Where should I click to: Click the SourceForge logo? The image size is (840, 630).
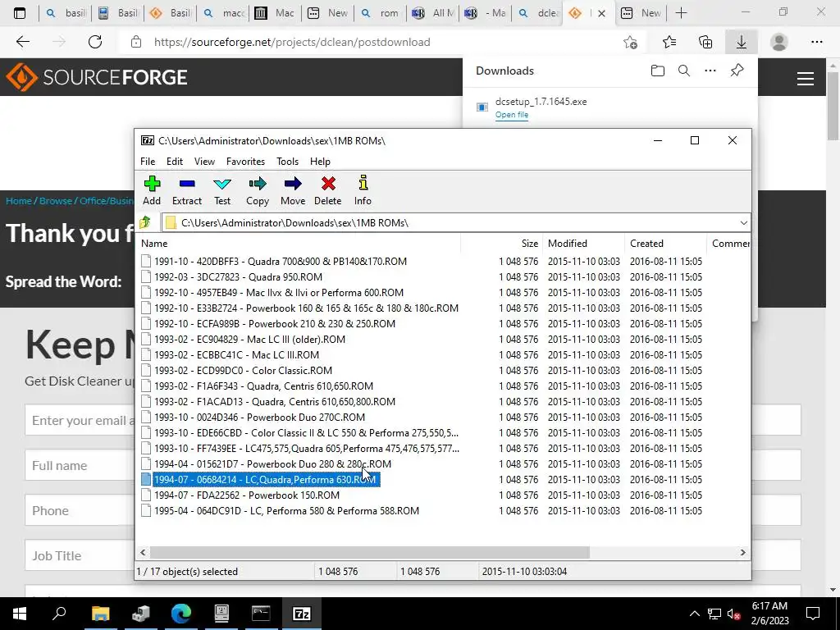tap(97, 77)
